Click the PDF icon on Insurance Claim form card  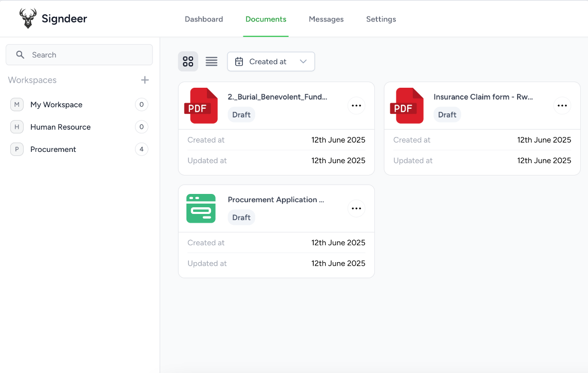[x=407, y=106]
